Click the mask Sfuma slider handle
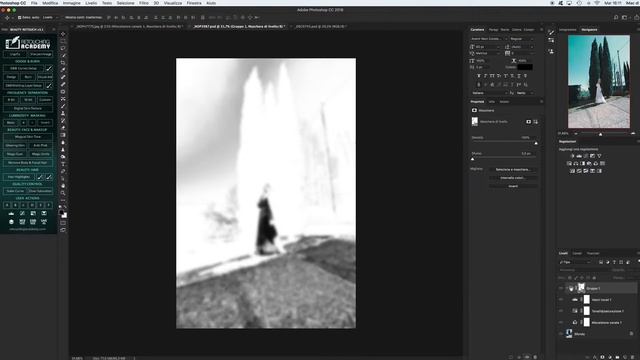Viewport: 640px width, 360px height. (473, 159)
